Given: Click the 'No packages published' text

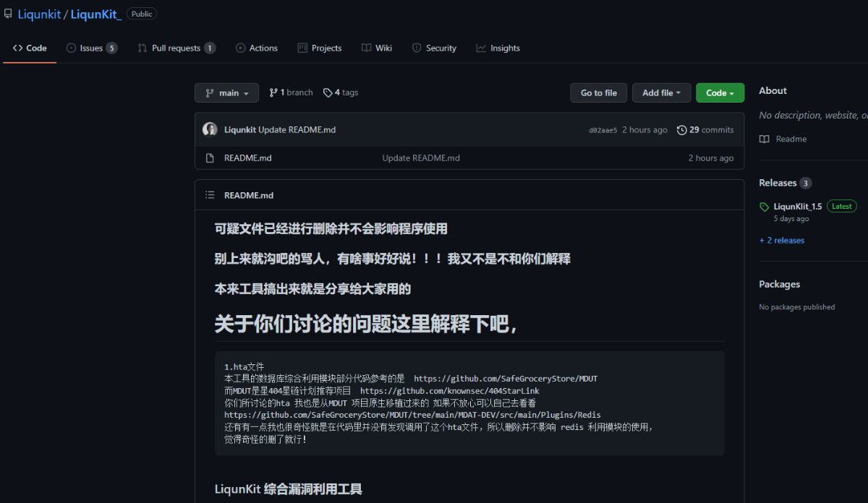Looking at the screenshot, I should click(797, 307).
